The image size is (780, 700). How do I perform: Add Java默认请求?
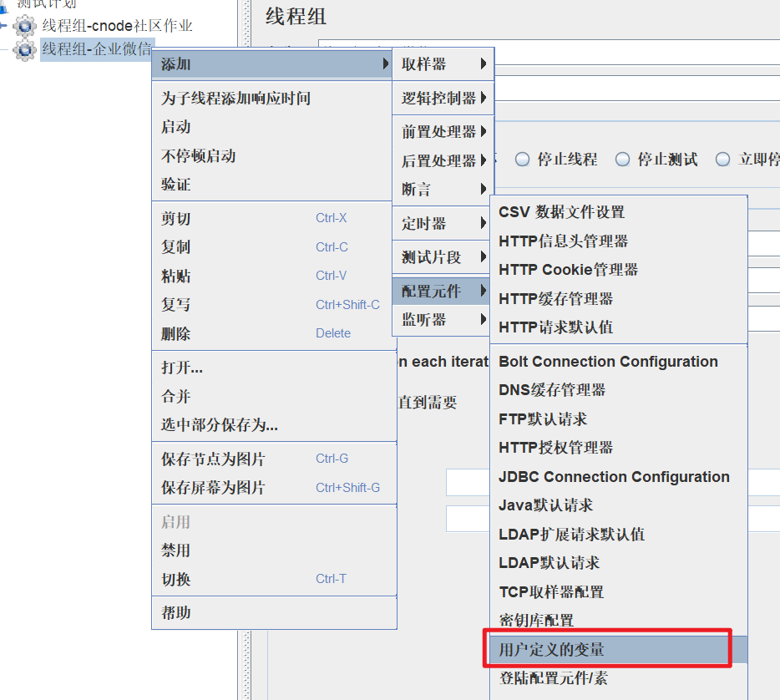click(x=619, y=505)
